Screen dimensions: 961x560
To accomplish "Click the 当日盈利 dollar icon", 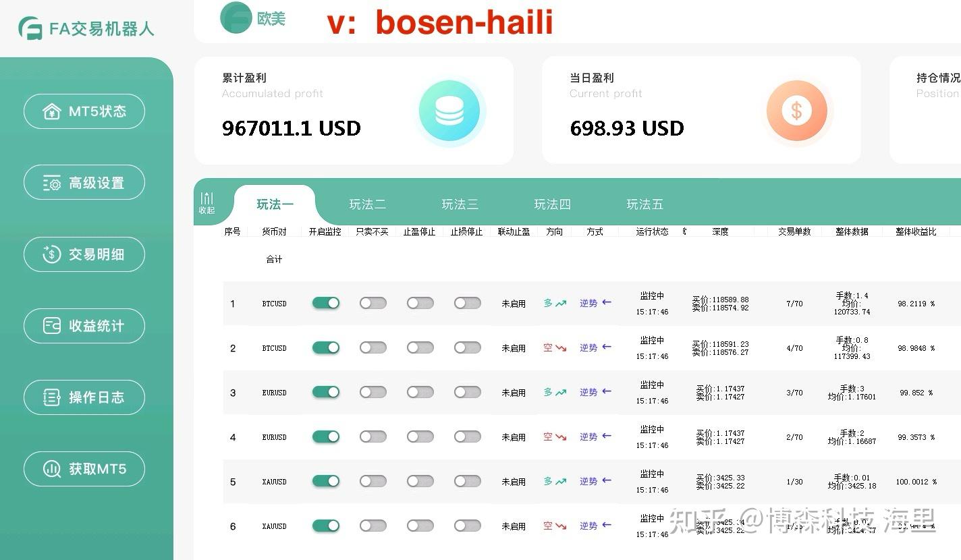I will [796, 110].
